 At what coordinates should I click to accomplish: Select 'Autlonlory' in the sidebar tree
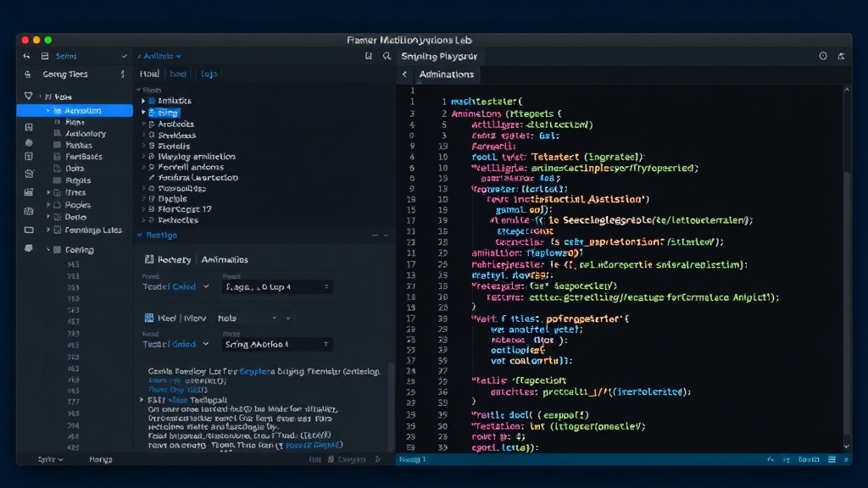coord(86,134)
